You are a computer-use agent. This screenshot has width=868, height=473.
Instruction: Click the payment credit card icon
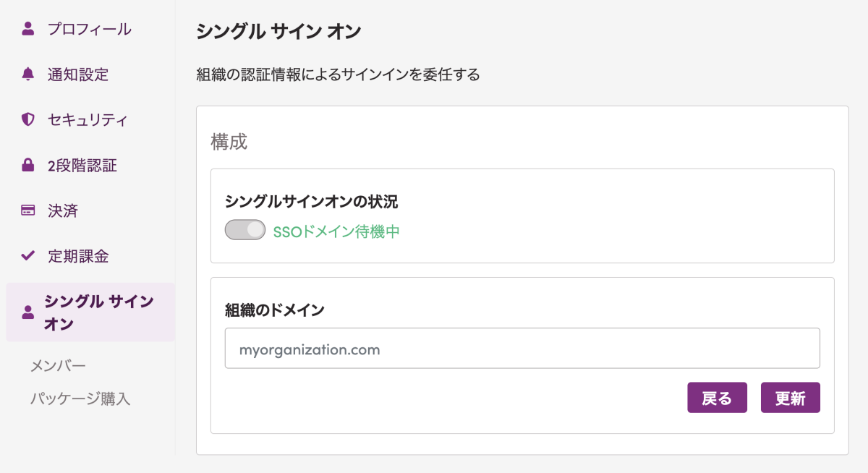click(x=28, y=210)
